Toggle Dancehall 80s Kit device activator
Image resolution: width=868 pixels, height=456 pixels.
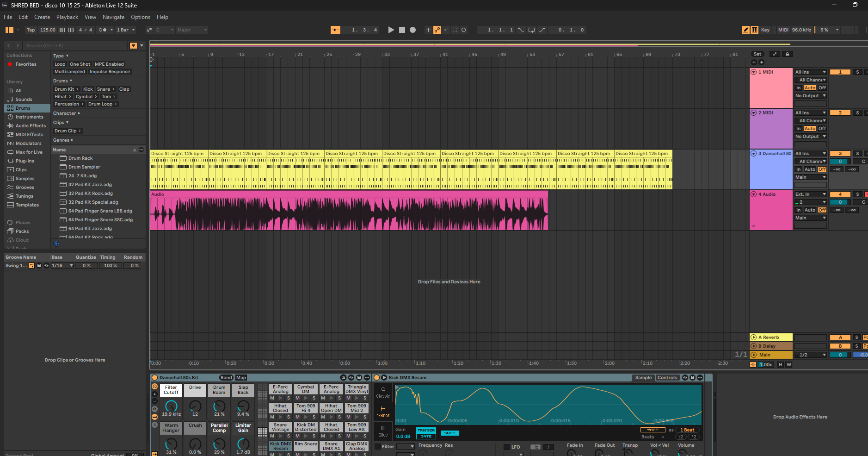(x=155, y=378)
